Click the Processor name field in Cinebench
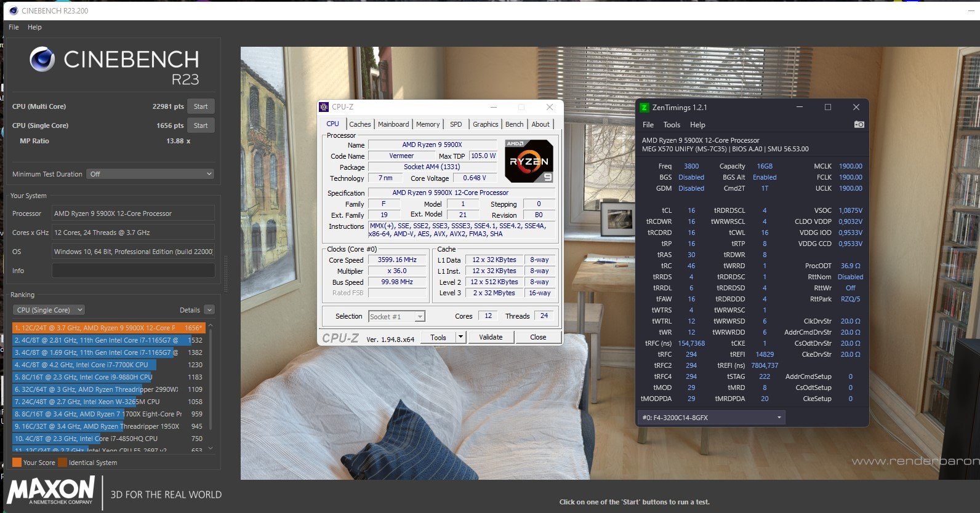 [x=134, y=213]
